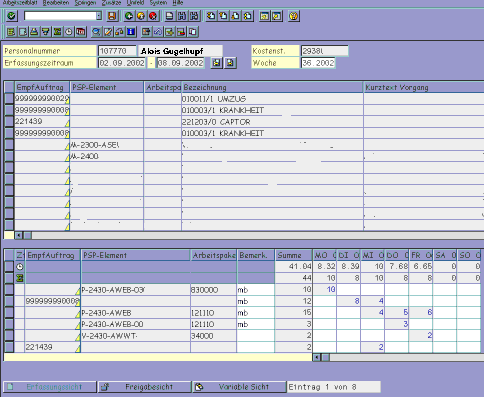
Task: Jump to first page icon
Action: 211,16
